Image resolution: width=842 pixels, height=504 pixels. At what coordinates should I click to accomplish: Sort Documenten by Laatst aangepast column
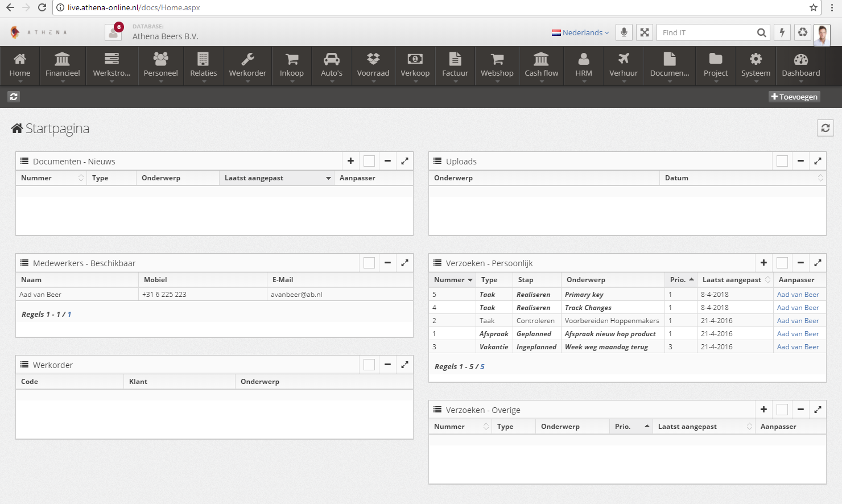point(276,178)
